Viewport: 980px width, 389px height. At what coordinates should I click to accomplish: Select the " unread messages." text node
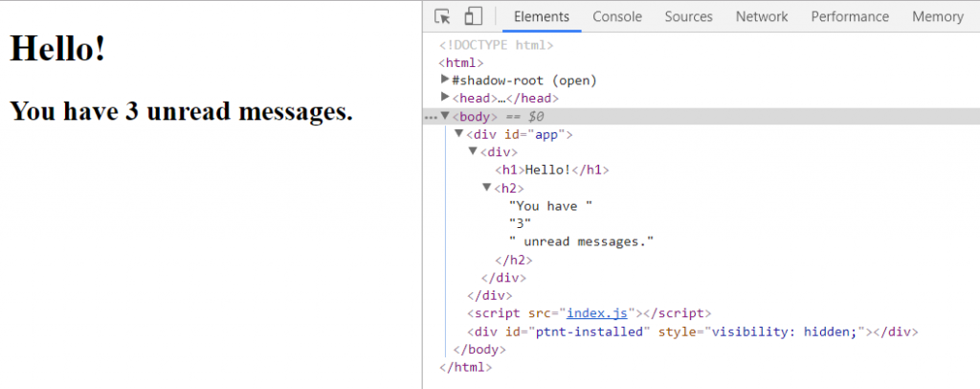click(x=581, y=241)
